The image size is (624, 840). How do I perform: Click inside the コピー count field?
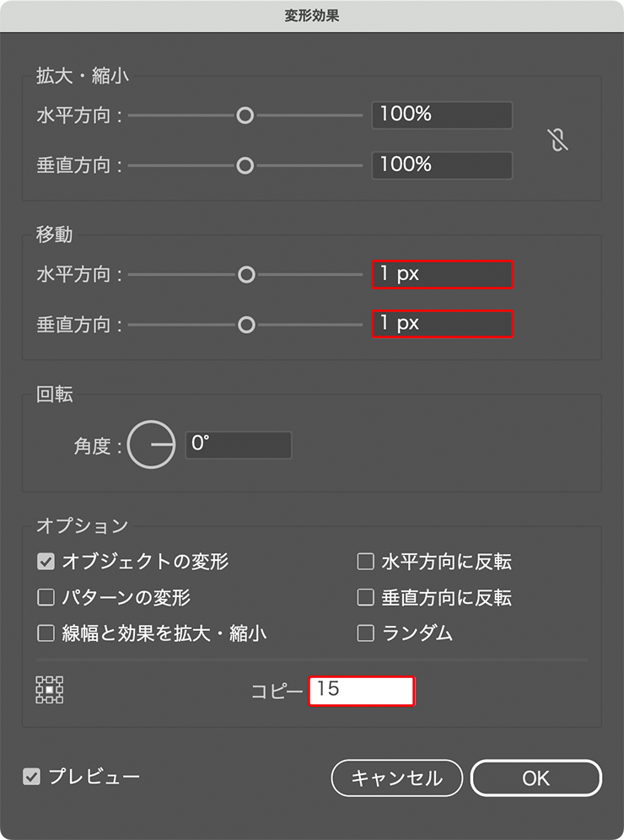(361, 691)
